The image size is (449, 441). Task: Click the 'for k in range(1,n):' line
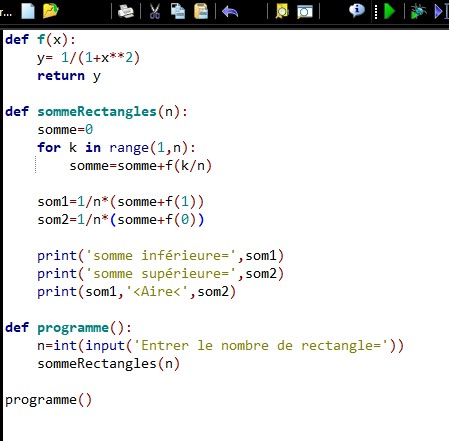point(116,148)
